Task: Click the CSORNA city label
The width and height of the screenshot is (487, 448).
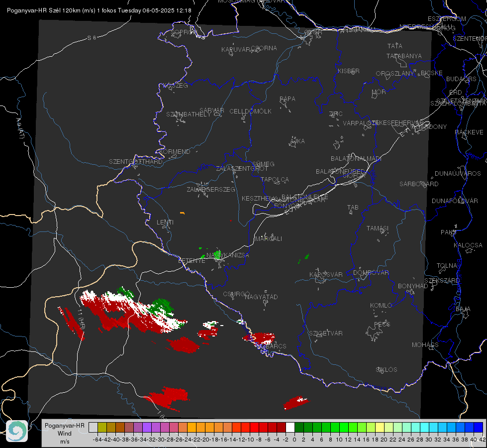Action: click(264, 48)
